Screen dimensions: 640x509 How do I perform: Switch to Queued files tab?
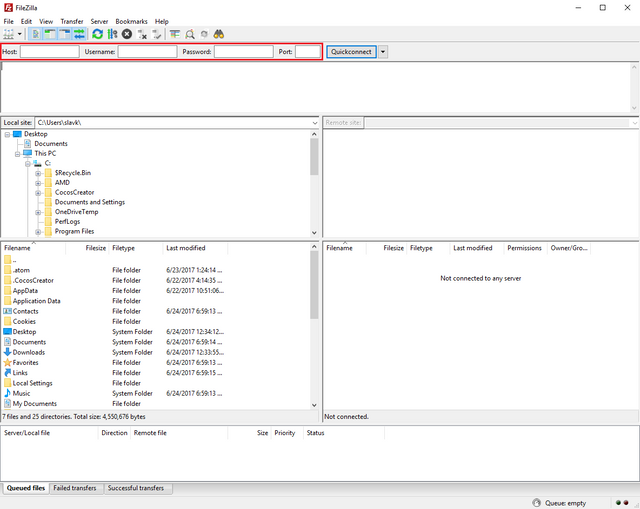[x=26, y=488]
